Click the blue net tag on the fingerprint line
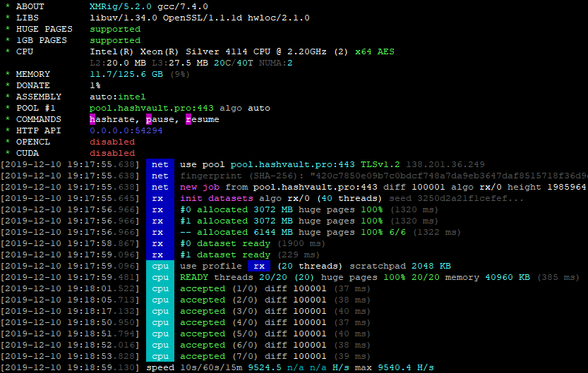This screenshot has height=373, width=588. [160, 176]
